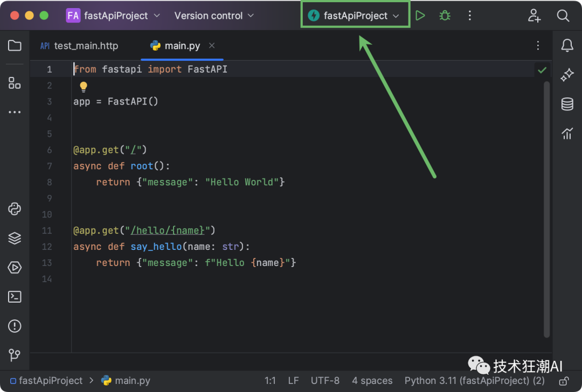Switch to the test_main.http tab
The width and height of the screenshot is (582, 392).
79,46
